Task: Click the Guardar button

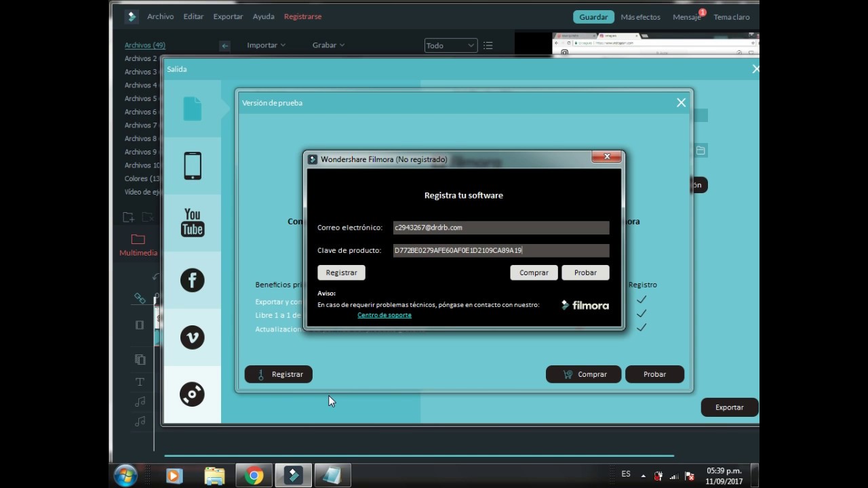Action: 593,17
